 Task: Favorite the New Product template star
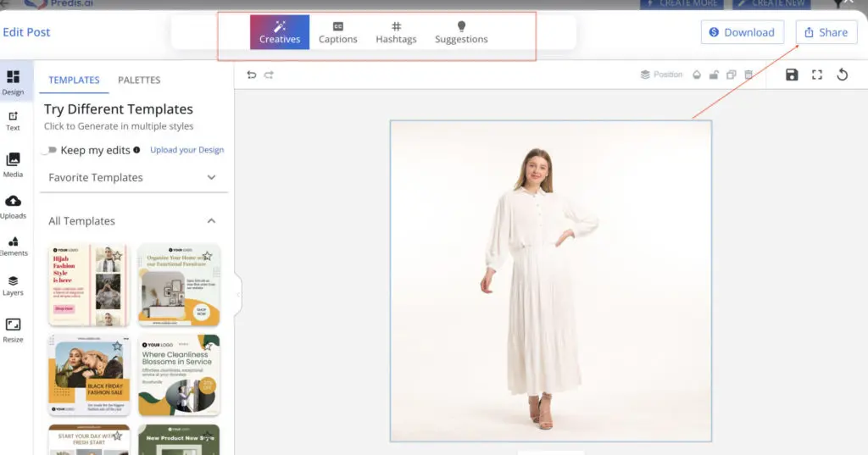[207, 436]
